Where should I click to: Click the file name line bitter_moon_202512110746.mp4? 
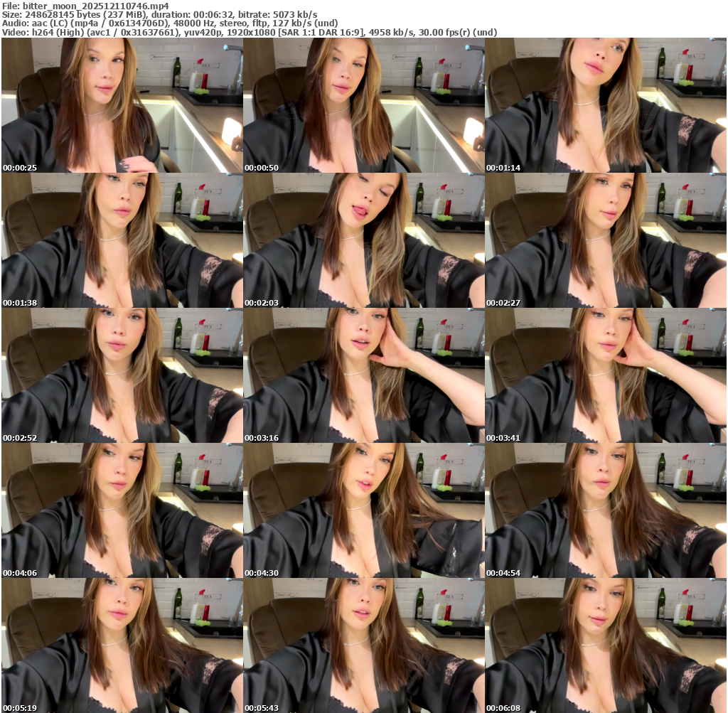tap(85, 6)
